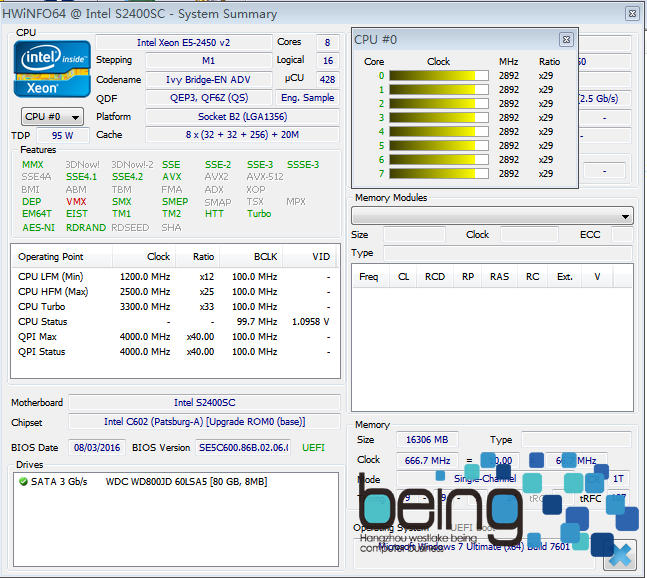Viewport: 647px width, 578px height.
Task: Click the QDF QEP3, QF6Z (QS) field
Action: tap(208, 98)
